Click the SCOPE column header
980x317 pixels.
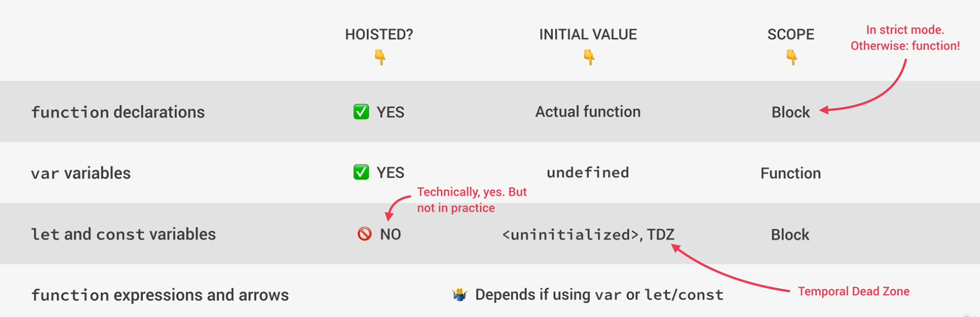click(791, 34)
